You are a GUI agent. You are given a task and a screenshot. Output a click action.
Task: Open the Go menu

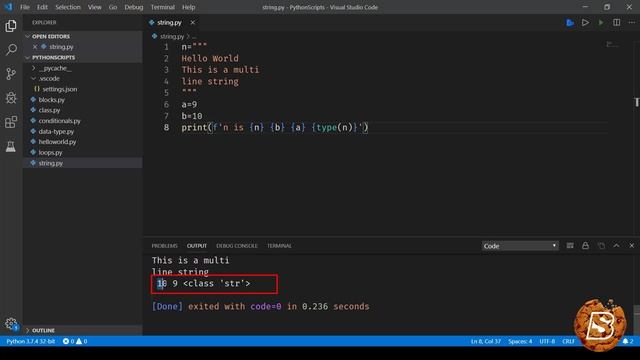(113, 7)
